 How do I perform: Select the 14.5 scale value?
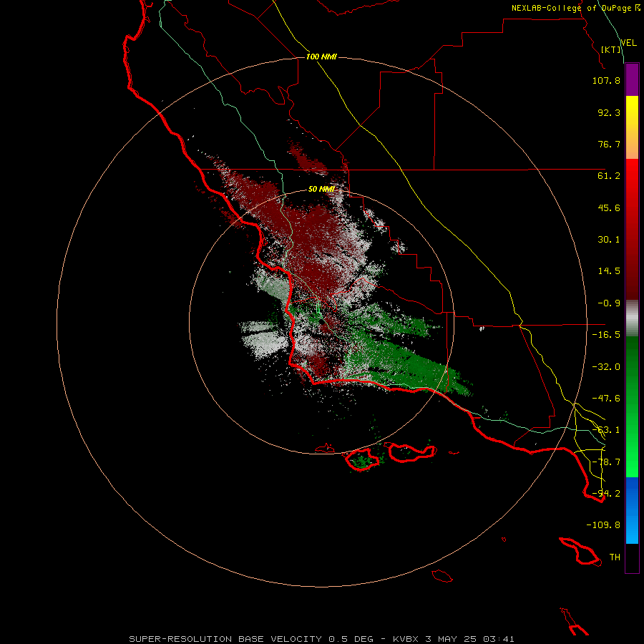pos(609,271)
